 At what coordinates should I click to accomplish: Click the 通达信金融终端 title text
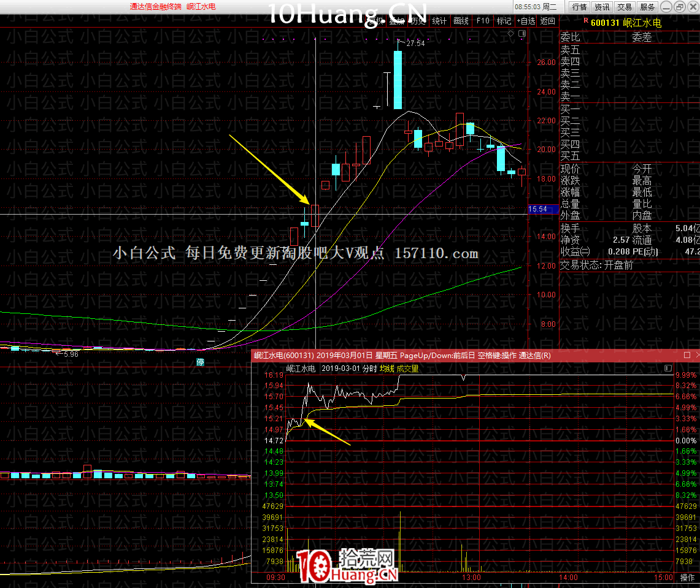tap(155, 7)
